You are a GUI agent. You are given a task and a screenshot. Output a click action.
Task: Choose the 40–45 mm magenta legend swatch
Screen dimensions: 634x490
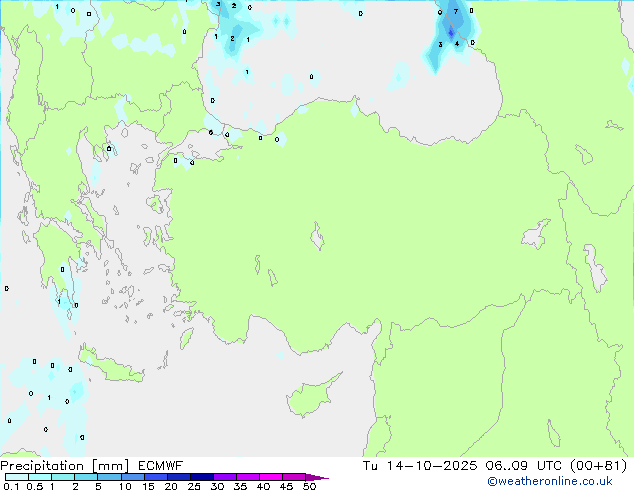(271, 477)
